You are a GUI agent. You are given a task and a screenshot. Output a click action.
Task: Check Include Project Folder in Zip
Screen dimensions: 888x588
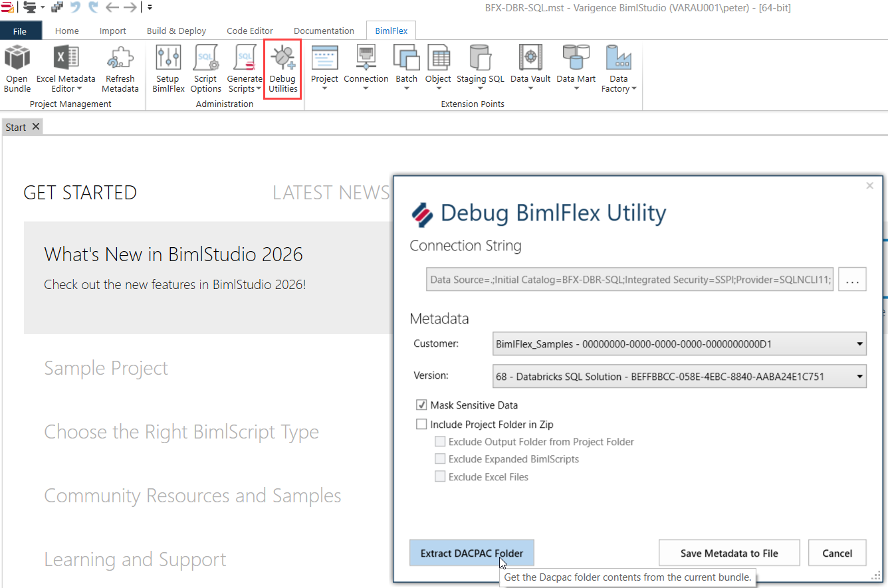[421, 423]
